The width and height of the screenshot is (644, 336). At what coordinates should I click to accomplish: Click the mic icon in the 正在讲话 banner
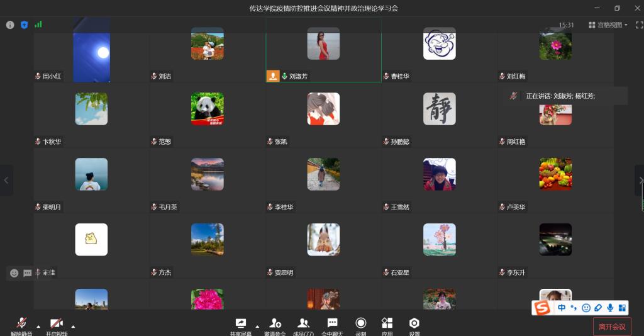point(513,96)
